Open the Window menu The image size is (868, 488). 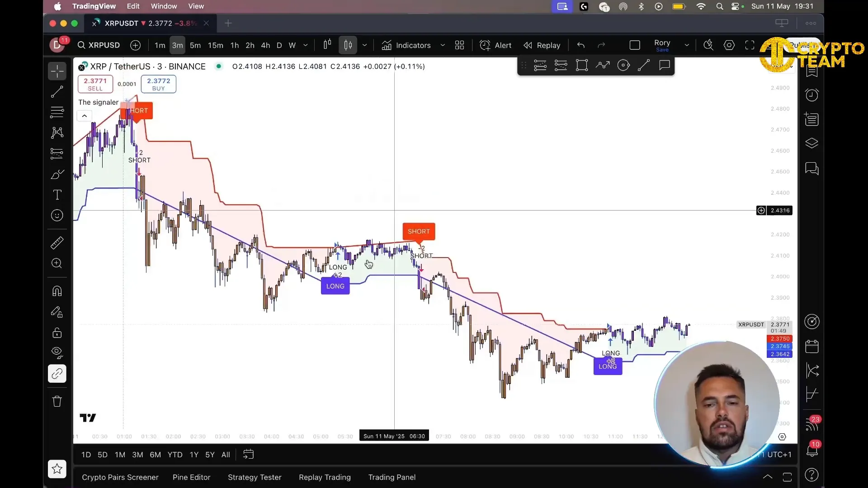pos(164,6)
